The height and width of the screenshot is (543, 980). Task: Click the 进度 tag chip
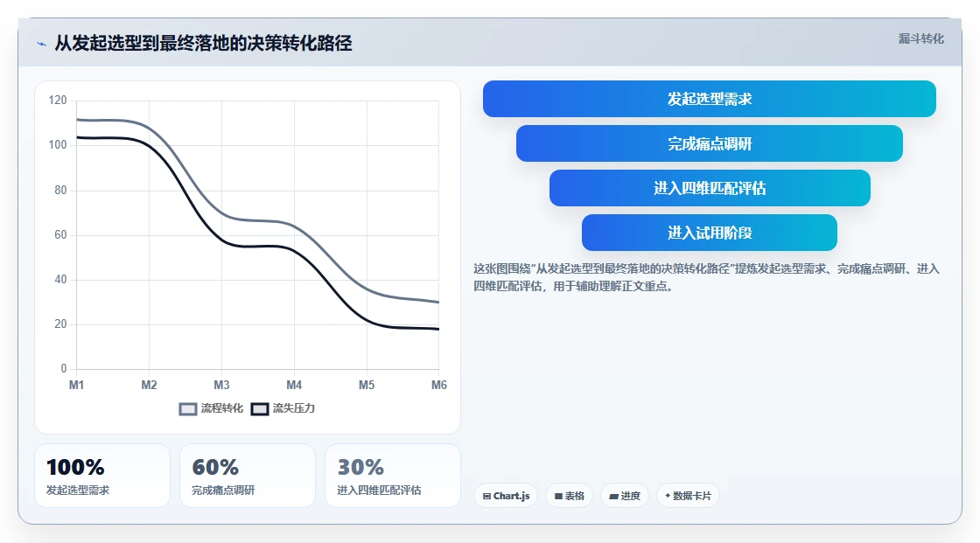click(x=625, y=496)
